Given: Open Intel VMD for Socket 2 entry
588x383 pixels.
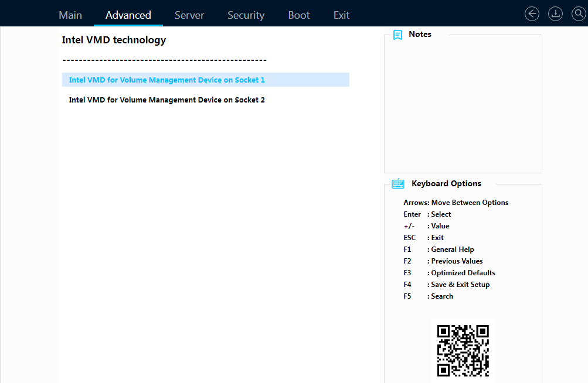Looking at the screenshot, I should [x=206, y=100].
